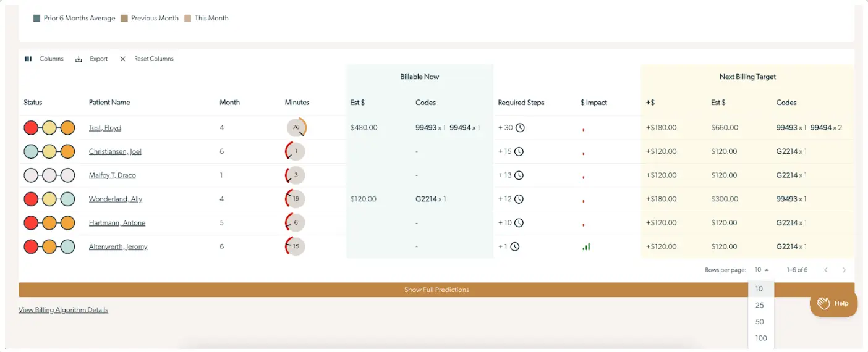Select 10 rows per page option
868x352 pixels.
coord(761,289)
